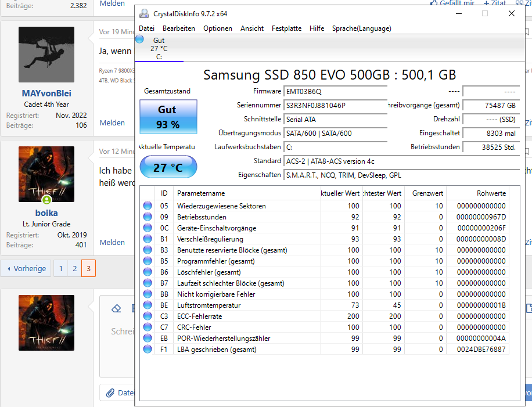
Task: Click status orb for CRC-Fehler row
Action: 148,327
